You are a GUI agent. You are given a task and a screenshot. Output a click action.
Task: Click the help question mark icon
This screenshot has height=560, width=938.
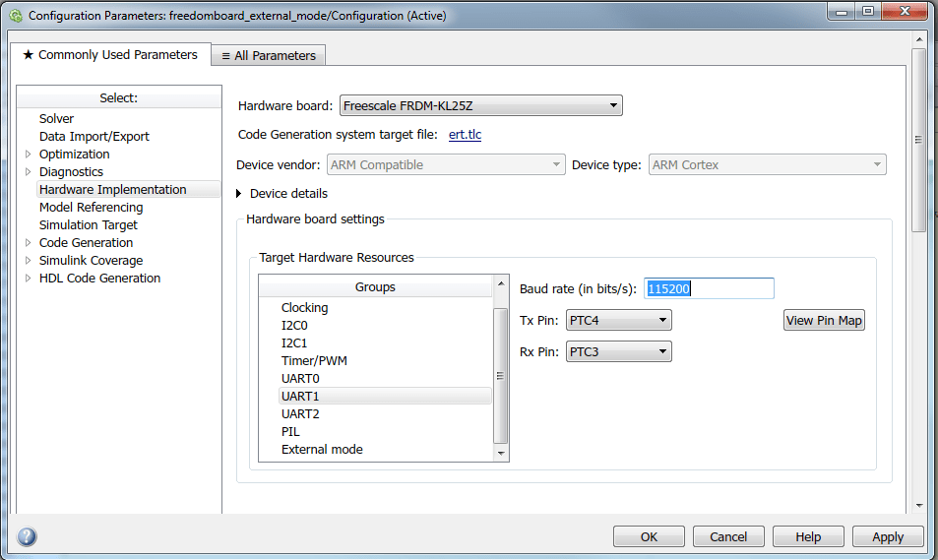point(27,536)
